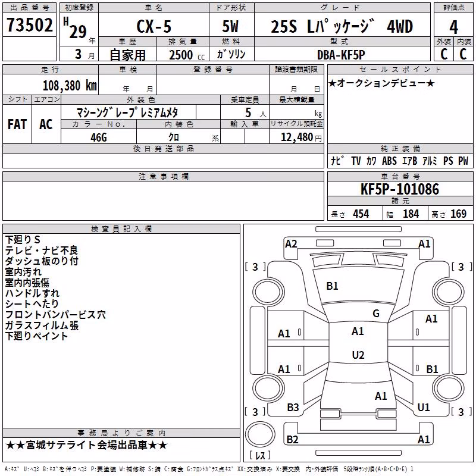Select inspector note ダッシュ板のり付
Image resolution: width=476 pixels, height=476 pixels.
click(x=42, y=261)
